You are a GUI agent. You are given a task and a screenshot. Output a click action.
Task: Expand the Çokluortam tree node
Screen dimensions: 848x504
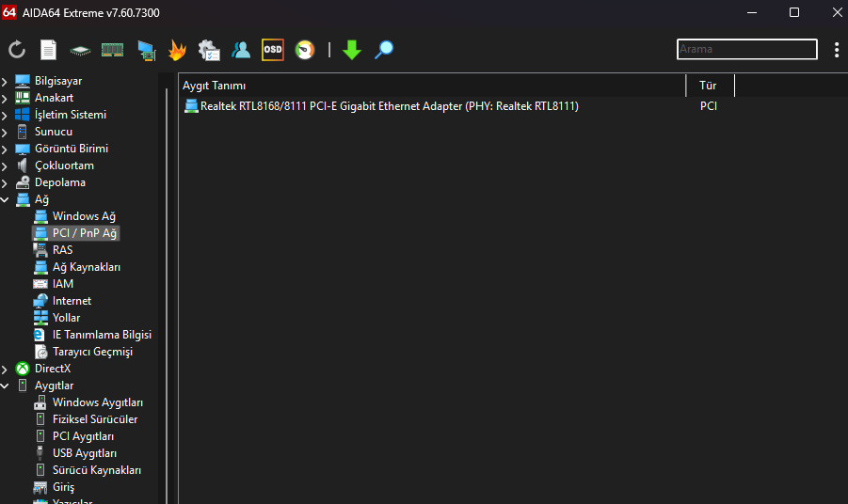(x=5, y=166)
